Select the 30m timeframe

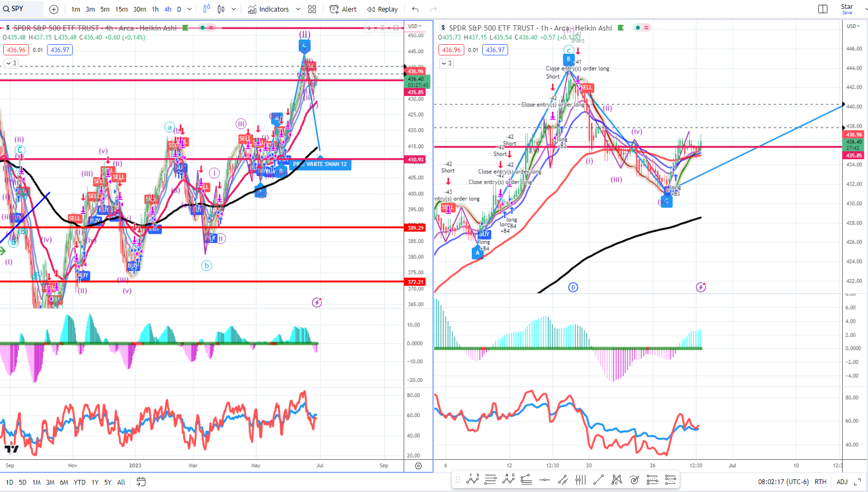(139, 9)
